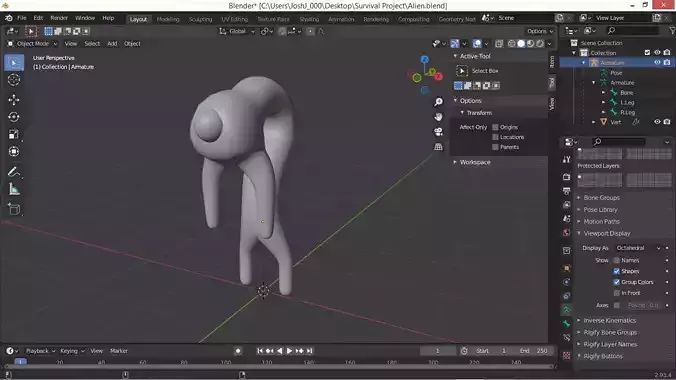Image resolution: width=676 pixels, height=380 pixels.
Task: Select the Annotate tool
Action: [x=14, y=172]
